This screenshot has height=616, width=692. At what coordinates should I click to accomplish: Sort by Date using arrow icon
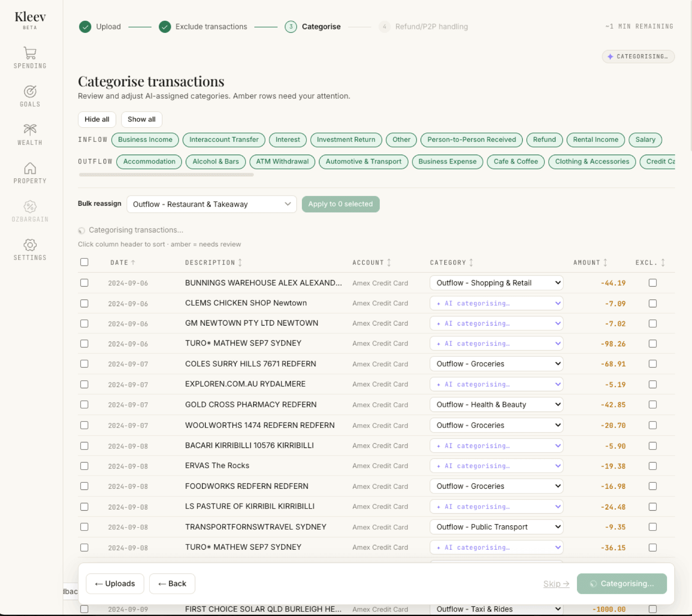click(x=133, y=263)
